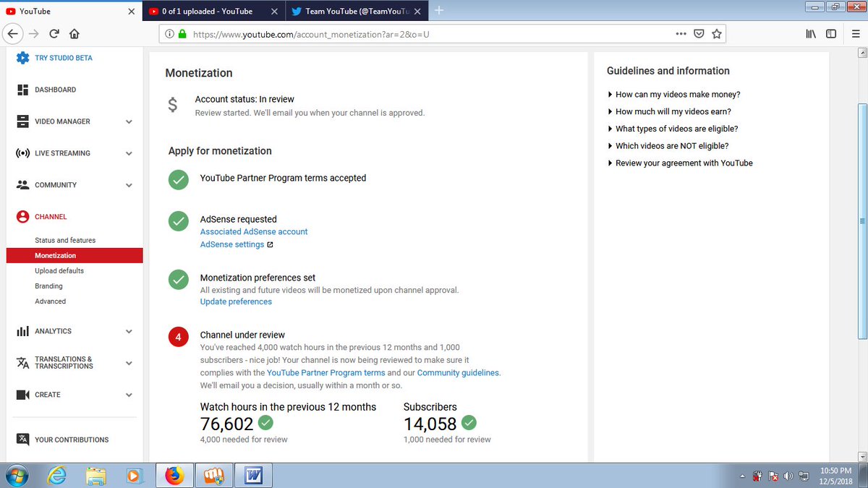Screen dimensions: 868x488
Task: Click the Community people icon
Action: pyautogui.click(x=22, y=185)
